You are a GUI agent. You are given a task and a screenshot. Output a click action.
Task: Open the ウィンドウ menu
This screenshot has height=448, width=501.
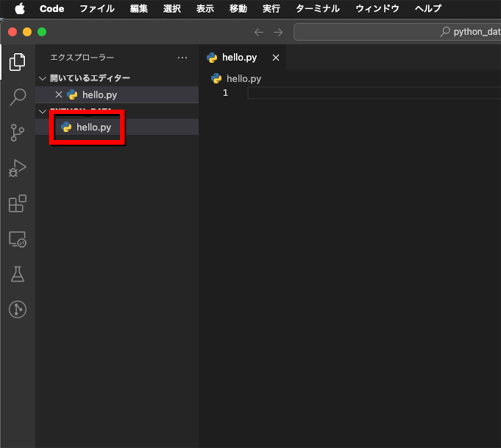point(377,8)
